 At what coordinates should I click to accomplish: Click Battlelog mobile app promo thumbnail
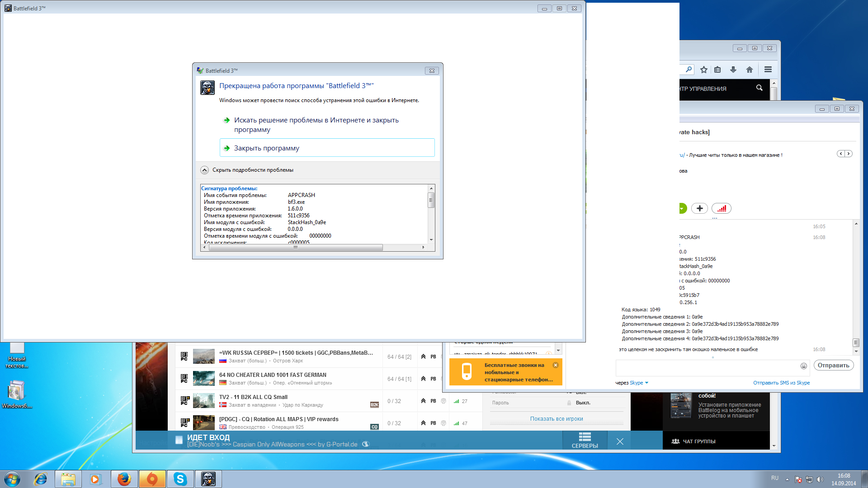tap(681, 405)
